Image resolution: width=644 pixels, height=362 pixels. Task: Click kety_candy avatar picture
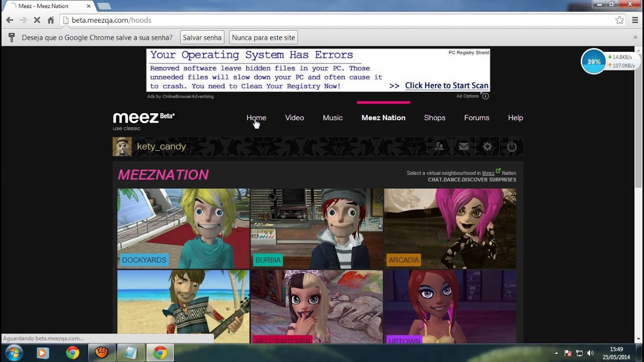(x=122, y=146)
